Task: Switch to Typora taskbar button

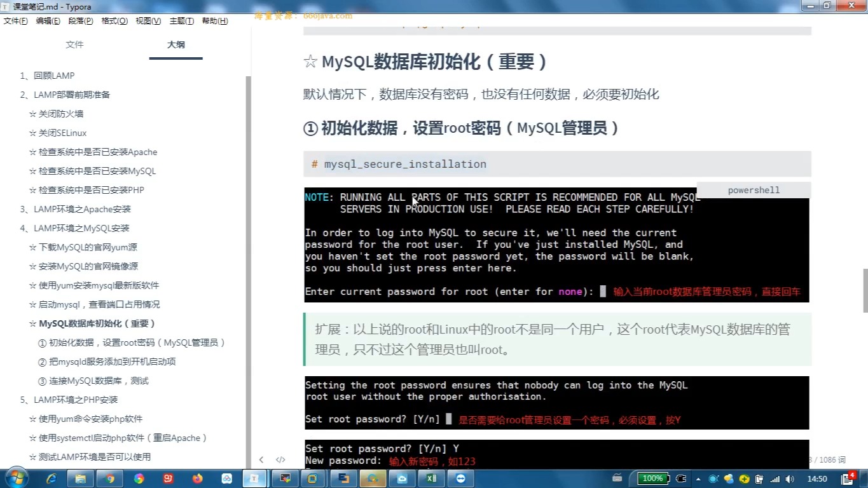Action: (256, 478)
